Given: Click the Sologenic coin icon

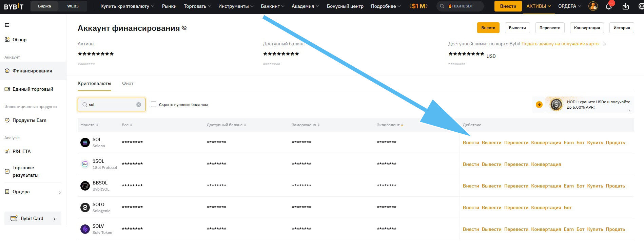Looking at the screenshot, I should (x=85, y=207).
